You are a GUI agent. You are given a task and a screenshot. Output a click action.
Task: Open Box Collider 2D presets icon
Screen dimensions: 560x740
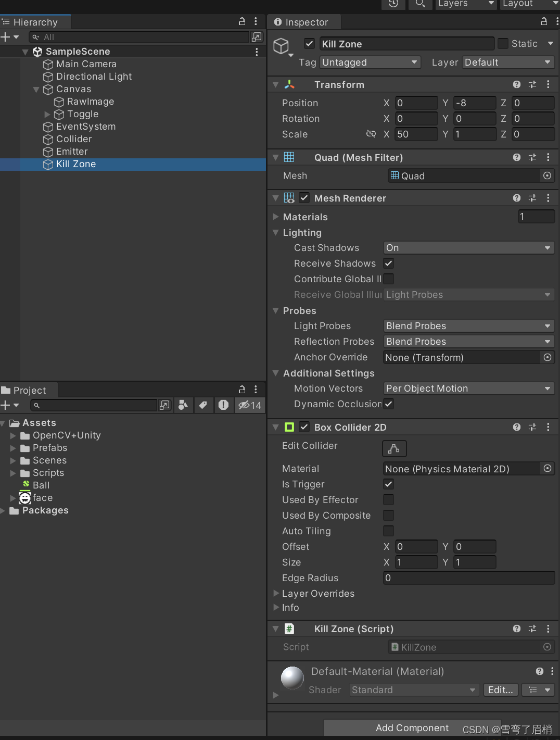tap(532, 427)
